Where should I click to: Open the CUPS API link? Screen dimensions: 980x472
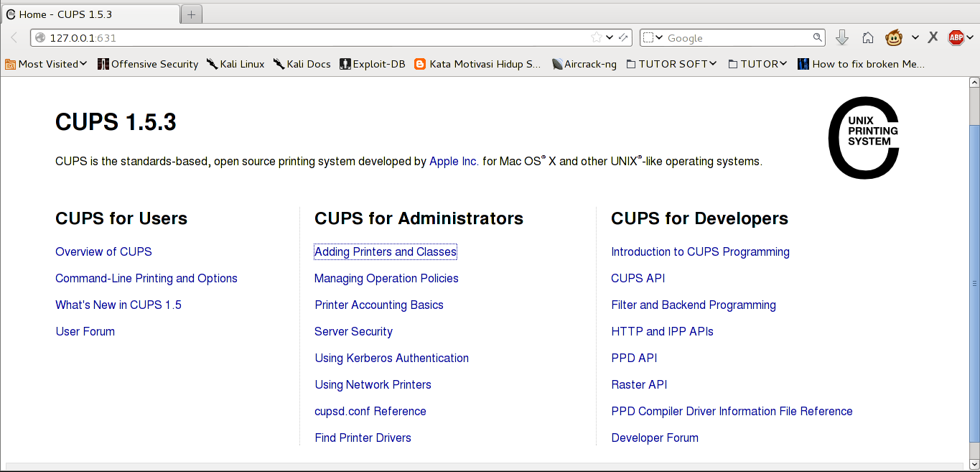[638, 278]
